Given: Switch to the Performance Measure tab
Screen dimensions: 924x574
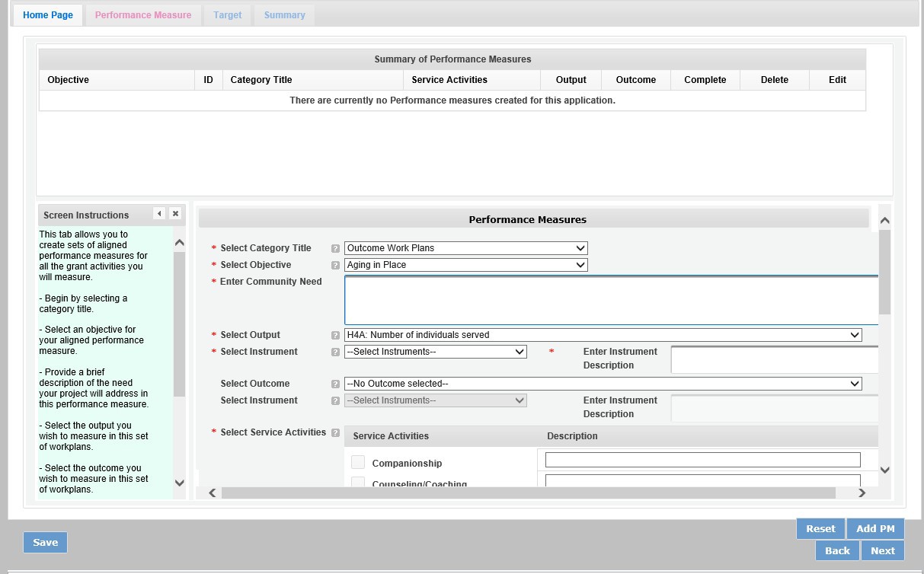Looking at the screenshot, I should [143, 15].
